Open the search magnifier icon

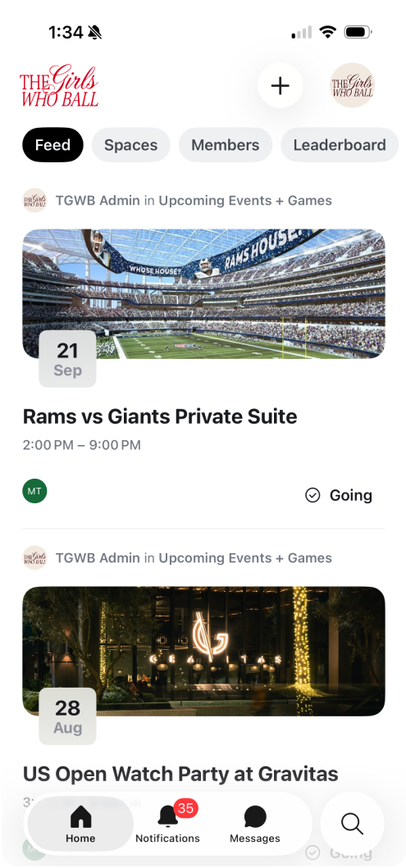(x=352, y=824)
